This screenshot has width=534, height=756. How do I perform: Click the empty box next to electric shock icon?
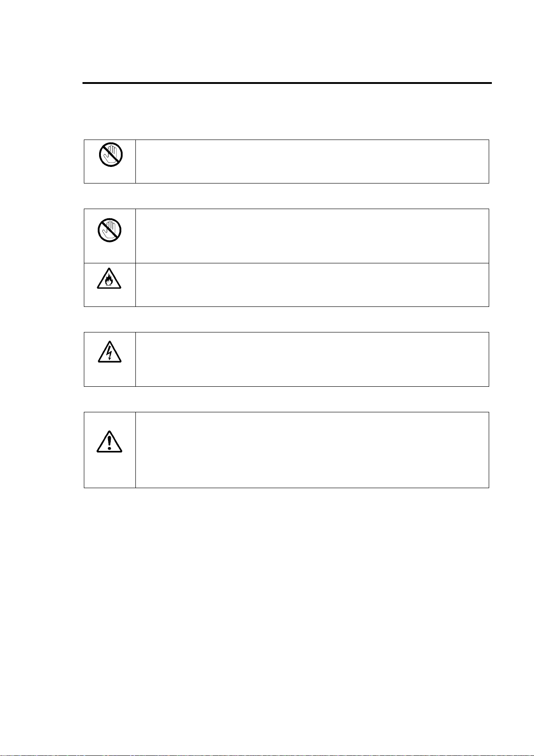point(312,359)
